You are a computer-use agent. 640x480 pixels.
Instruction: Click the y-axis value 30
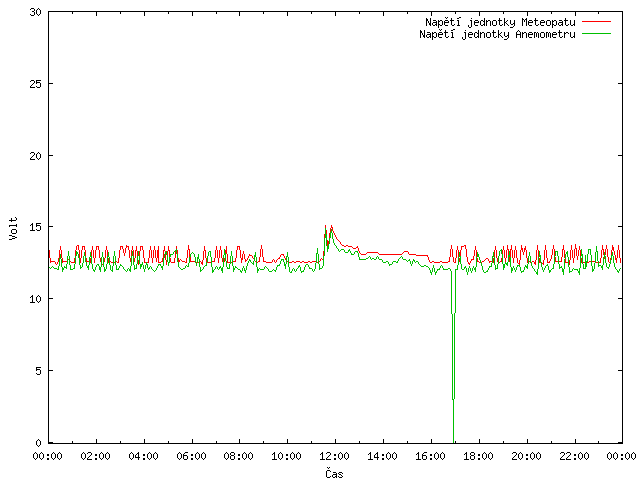click(x=36, y=12)
